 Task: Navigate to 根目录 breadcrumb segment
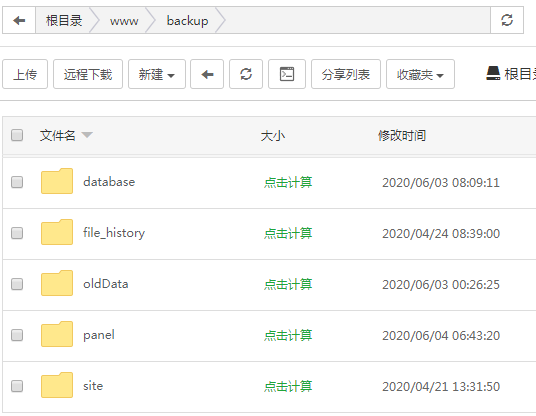coord(64,21)
